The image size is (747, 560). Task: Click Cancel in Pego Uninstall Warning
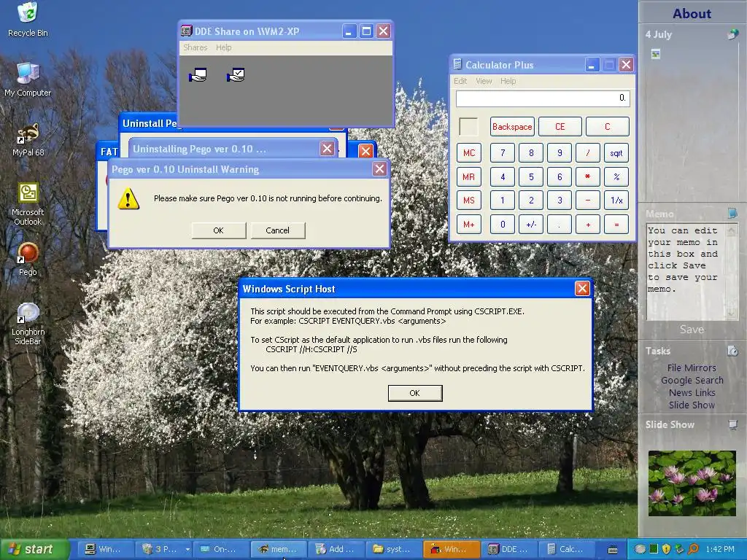pyautogui.click(x=278, y=230)
